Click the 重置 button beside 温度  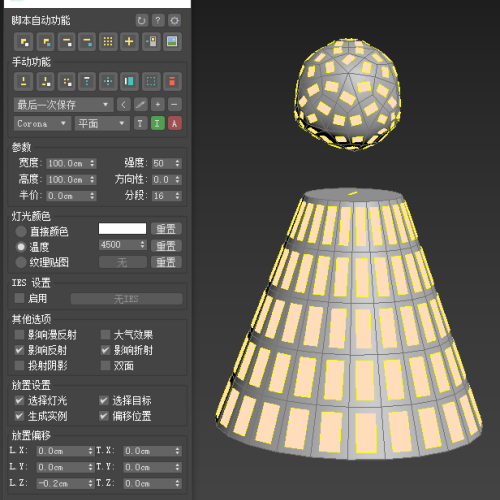tap(166, 246)
